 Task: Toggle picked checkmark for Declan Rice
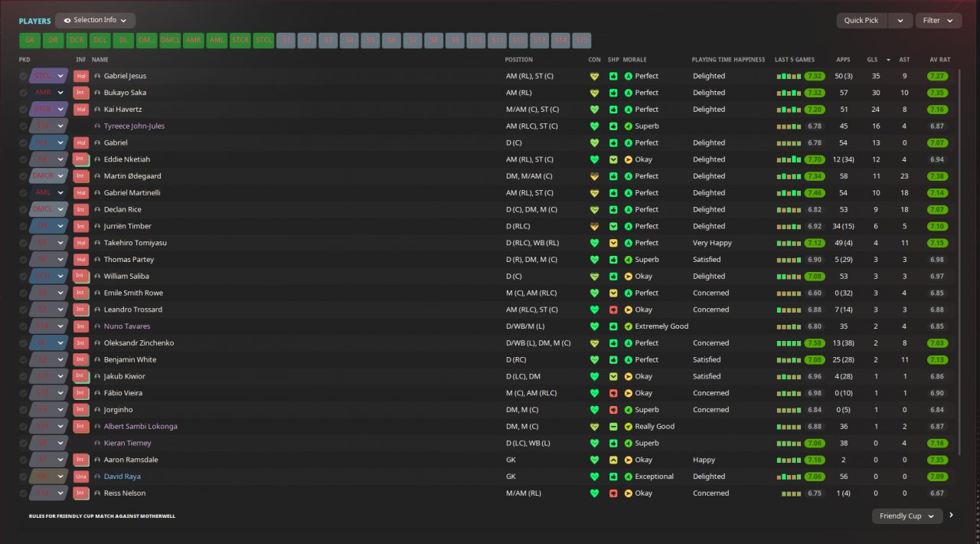point(23,210)
